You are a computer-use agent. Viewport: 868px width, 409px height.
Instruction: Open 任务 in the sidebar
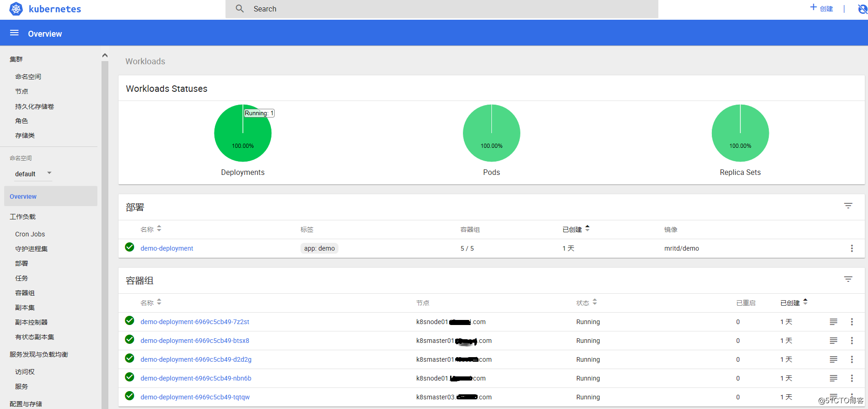pyautogui.click(x=22, y=278)
